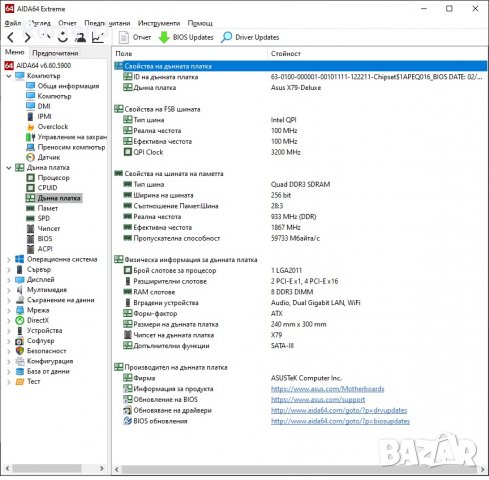
Task: Open the favorites user toolbar icon
Action: tap(80, 37)
